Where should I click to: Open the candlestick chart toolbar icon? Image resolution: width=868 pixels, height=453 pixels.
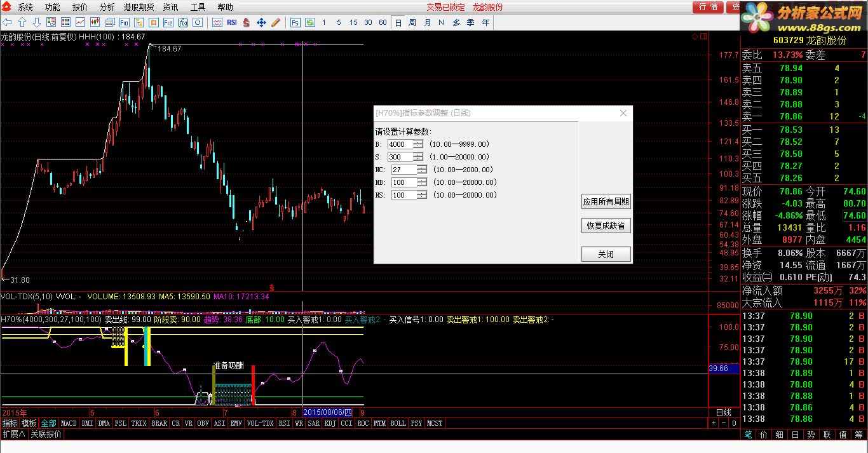(95, 22)
